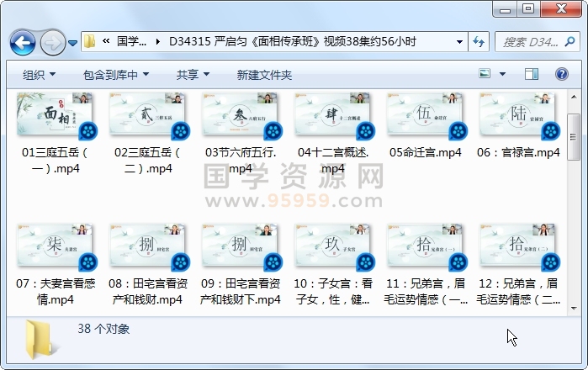The image size is (588, 370).
Task: Expand the arrow after 国学... breadcrumb
Action: [x=158, y=41]
